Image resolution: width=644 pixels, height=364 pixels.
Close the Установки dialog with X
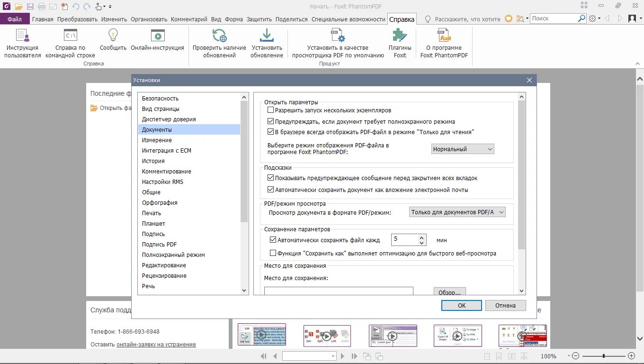tap(529, 80)
